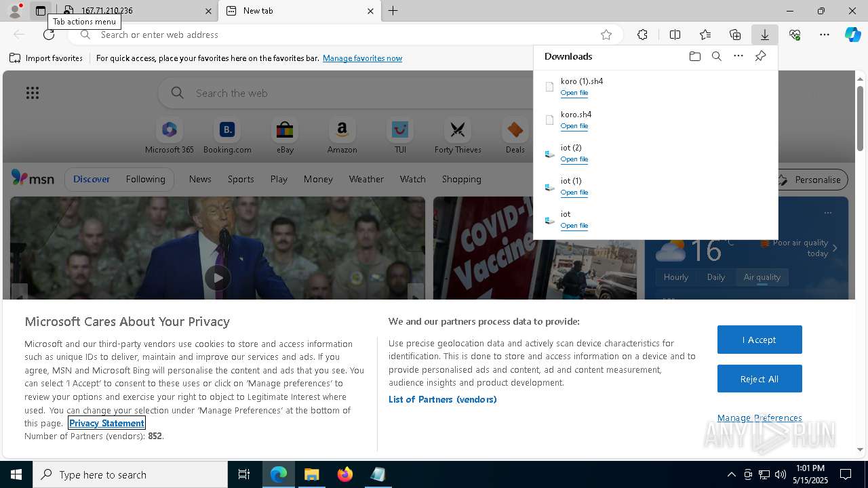Launch the Copilot sidebar icon
The image size is (868, 488).
click(x=853, y=35)
